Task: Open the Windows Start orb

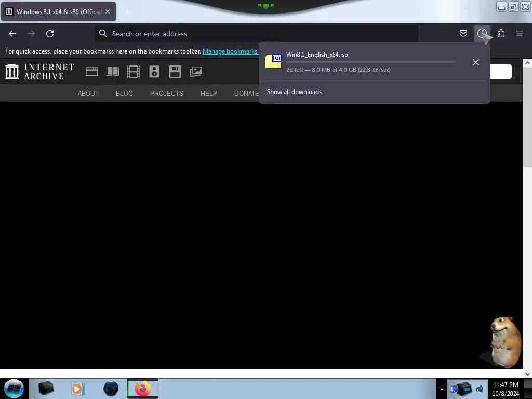Action: click(14, 389)
